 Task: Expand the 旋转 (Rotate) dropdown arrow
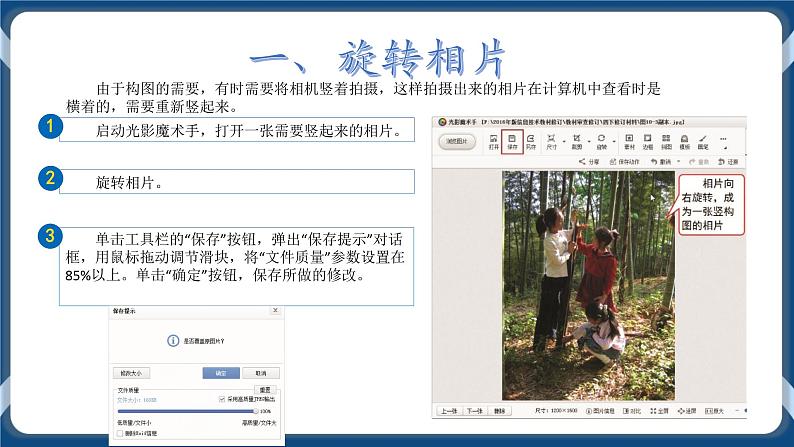click(613, 142)
